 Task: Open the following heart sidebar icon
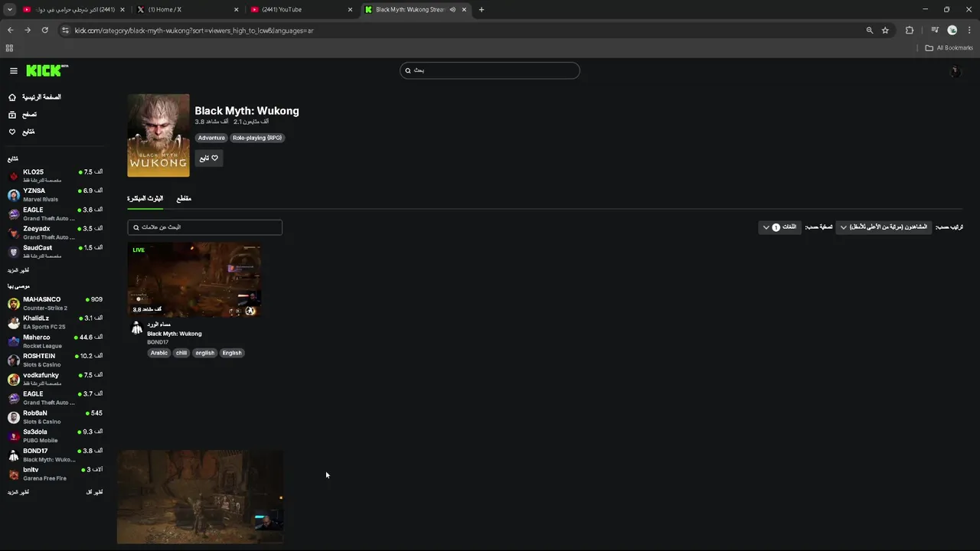tap(12, 132)
